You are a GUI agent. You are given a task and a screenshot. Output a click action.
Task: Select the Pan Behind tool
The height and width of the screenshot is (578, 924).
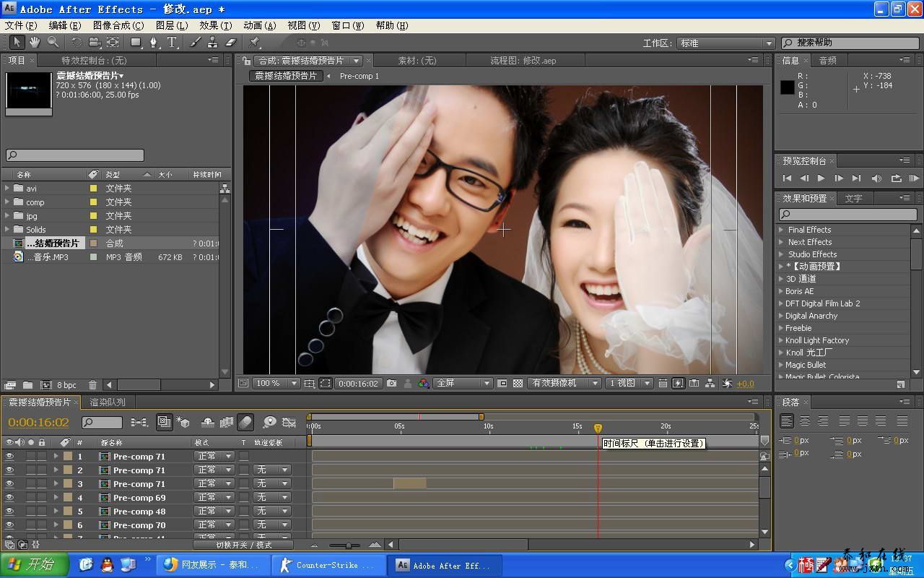click(113, 43)
